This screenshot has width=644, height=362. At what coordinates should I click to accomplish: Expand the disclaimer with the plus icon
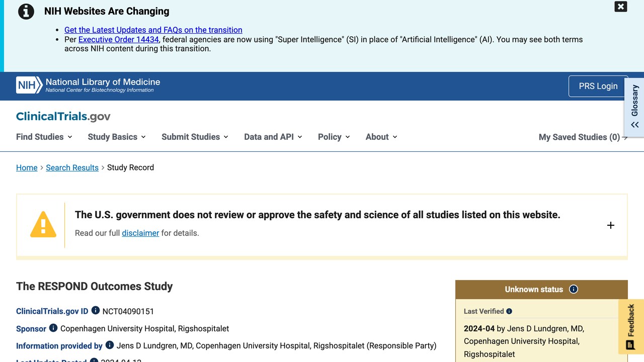[611, 225]
